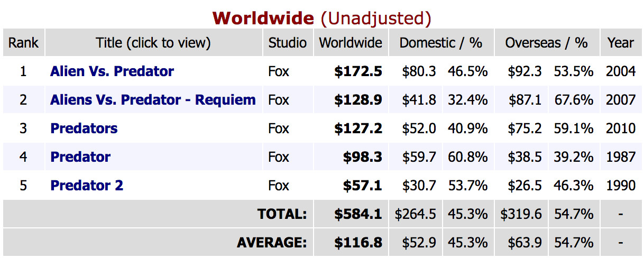Sort by Domestic / % column header
This screenshot has width=644, height=258.
(x=441, y=43)
